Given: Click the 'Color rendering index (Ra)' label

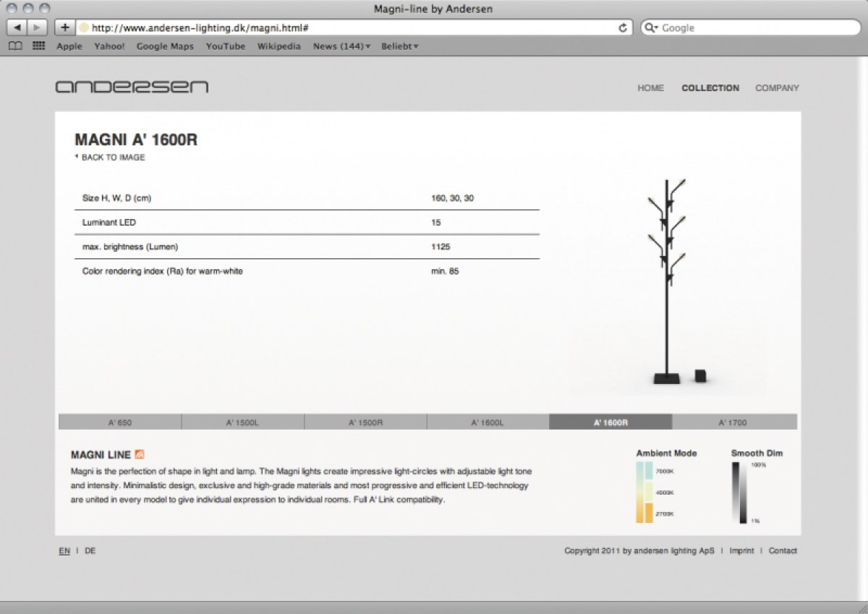Looking at the screenshot, I should pyautogui.click(x=163, y=272).
